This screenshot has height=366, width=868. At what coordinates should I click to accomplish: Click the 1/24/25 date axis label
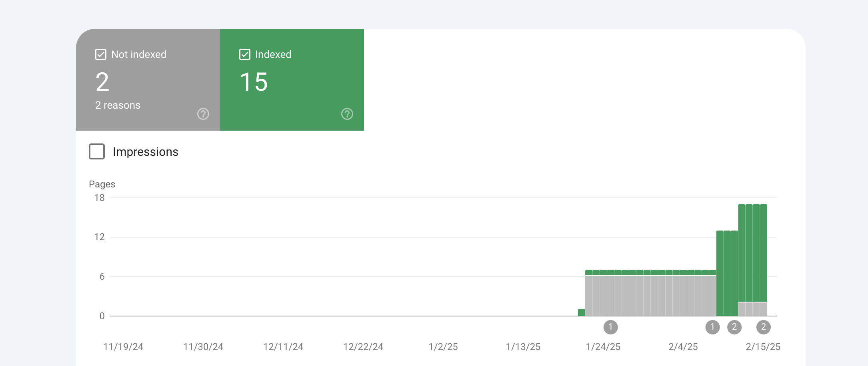[x=603, y=347]
